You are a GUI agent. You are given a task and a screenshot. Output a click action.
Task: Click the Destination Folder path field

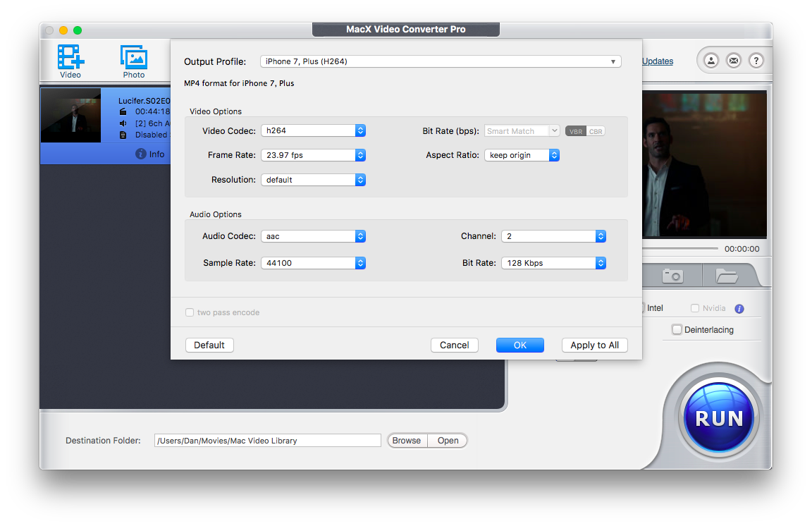tap(268, 441)
